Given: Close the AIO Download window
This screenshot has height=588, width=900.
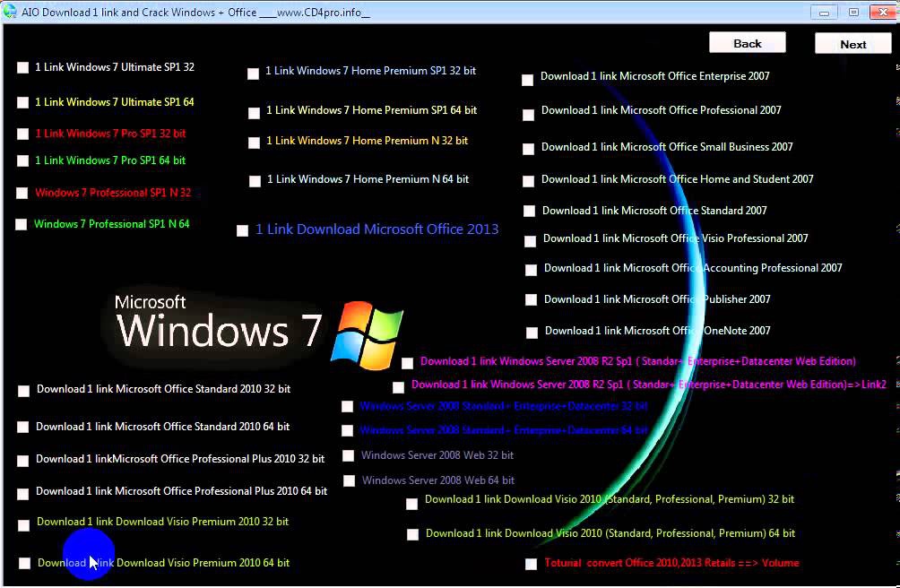Looking at the screenshot, I should pyautogui.click(x=883, y=12).
